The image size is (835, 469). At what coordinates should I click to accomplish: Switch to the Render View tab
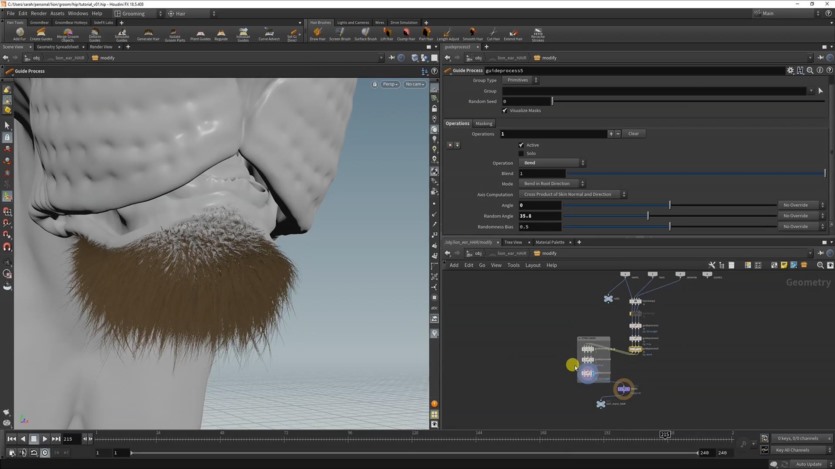101,47
